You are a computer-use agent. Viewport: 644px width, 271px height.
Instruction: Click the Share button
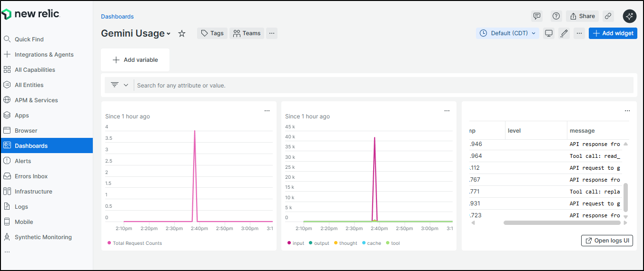click(582, 16)
